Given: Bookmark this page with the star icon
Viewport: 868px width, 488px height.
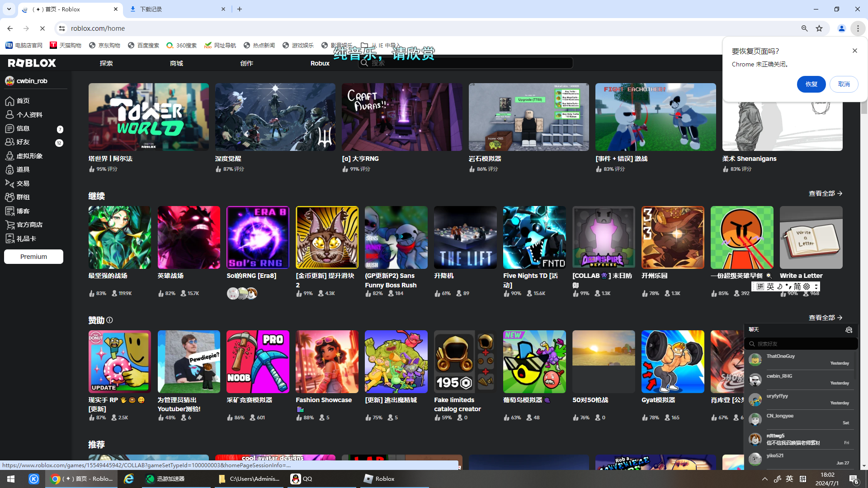Looking at the screenshot, I should click(819, 28).
